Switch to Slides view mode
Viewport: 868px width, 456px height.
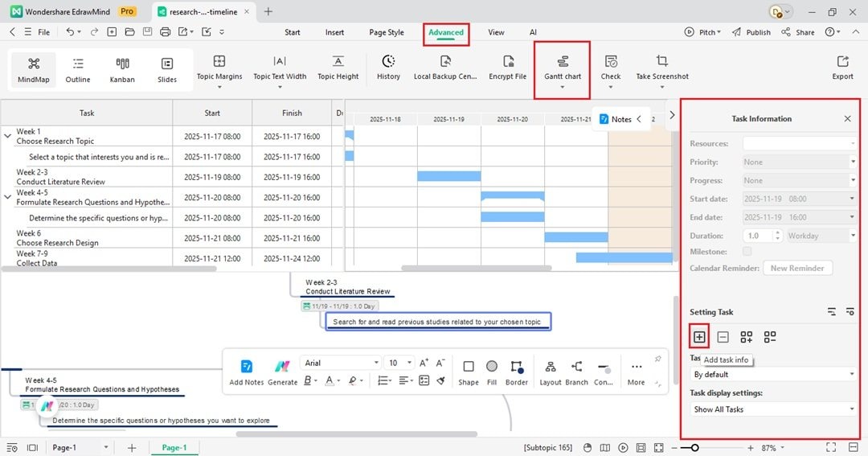[166, 70]
